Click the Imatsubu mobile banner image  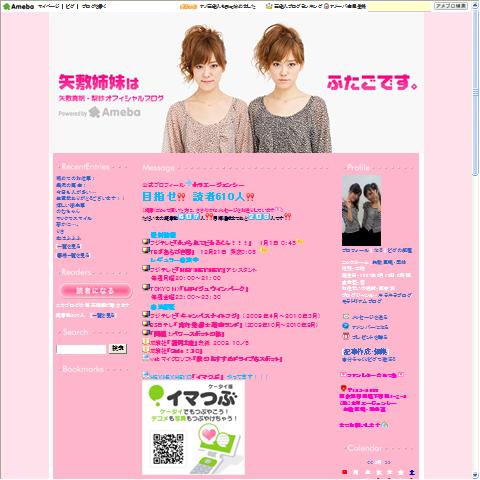point(193,427)
